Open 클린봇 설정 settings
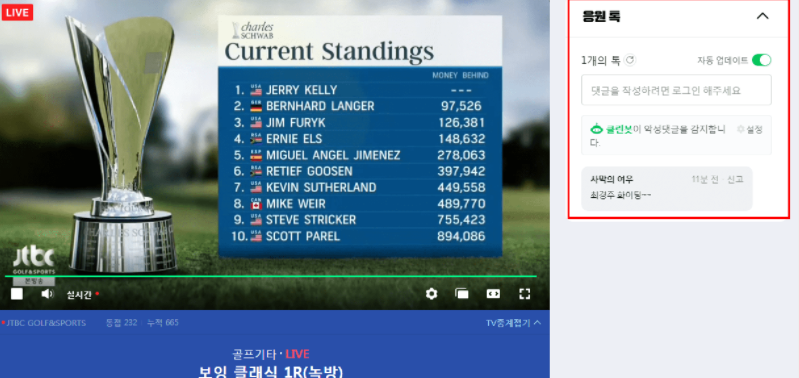Viewport: 799px width, 378px height. [750, 129]
